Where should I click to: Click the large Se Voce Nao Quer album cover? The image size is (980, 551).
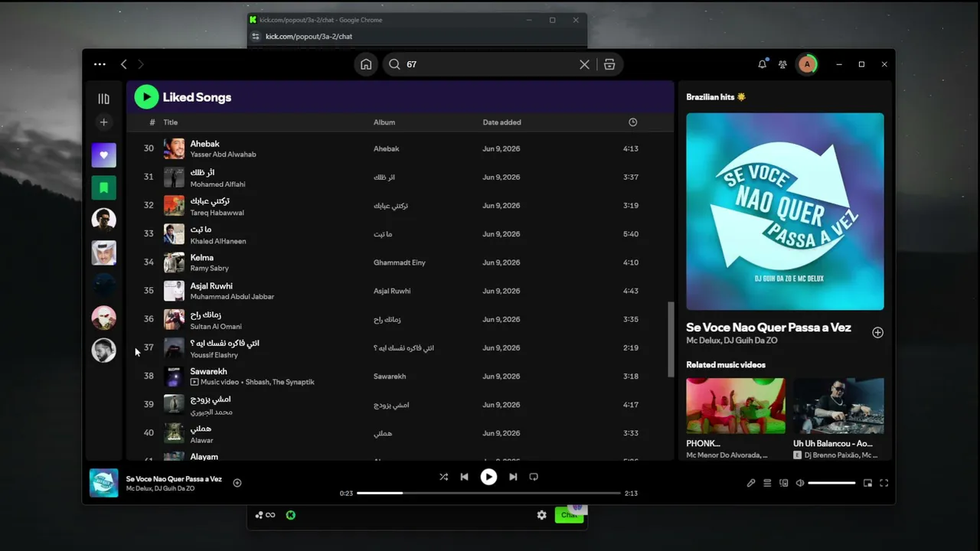point(785,211)
